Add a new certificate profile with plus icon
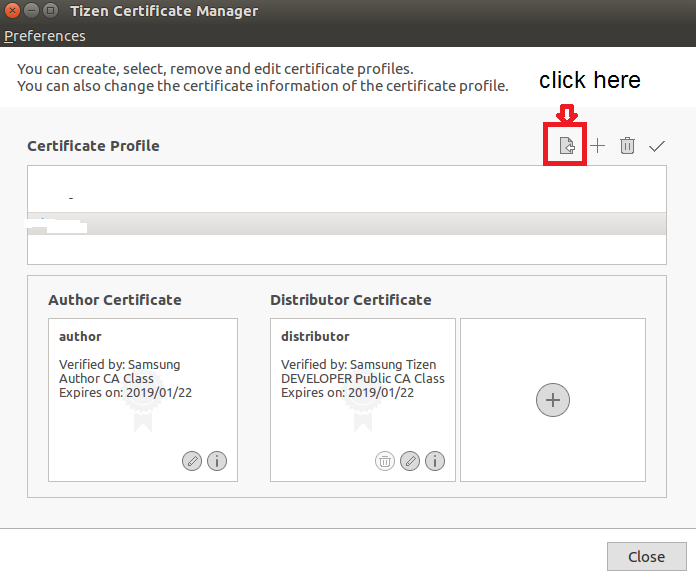Image resolution: width=696 pixels, height=581 pixels. coord(597,146)
